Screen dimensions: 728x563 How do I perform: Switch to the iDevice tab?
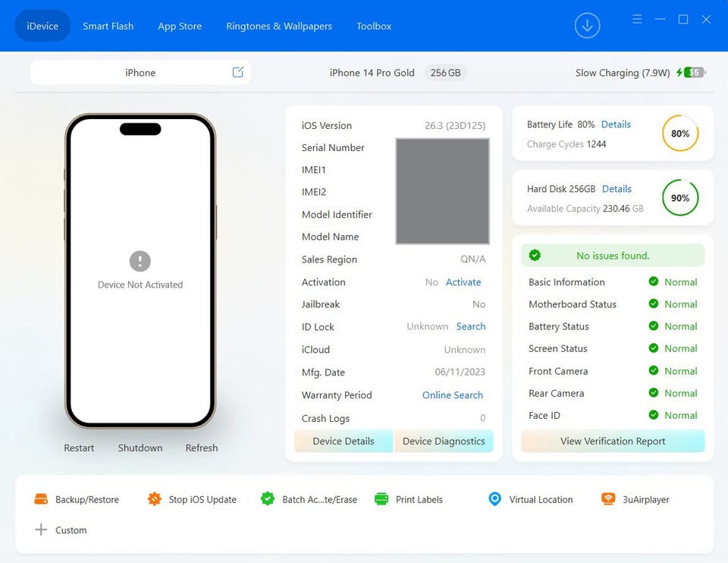pos(42,26)
